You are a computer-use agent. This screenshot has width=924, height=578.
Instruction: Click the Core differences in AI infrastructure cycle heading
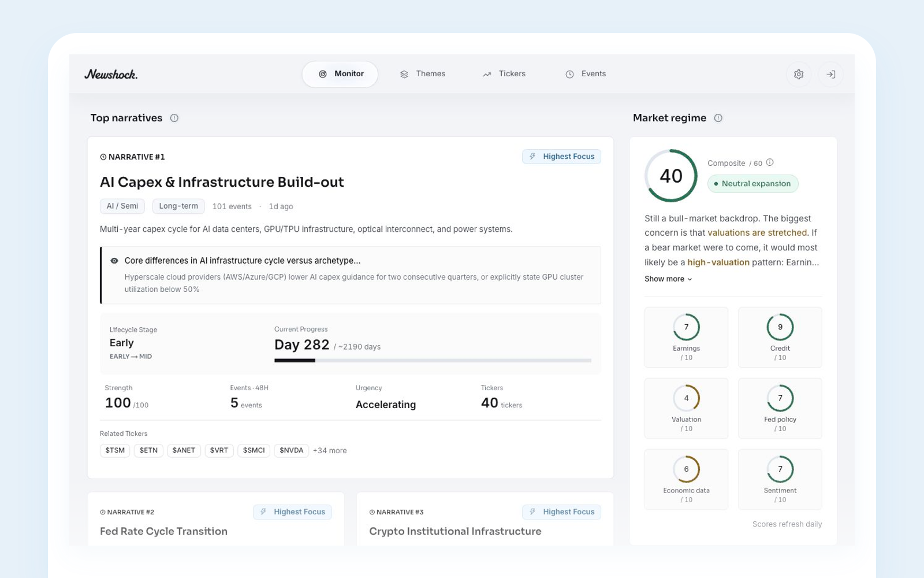click(243, 261)
